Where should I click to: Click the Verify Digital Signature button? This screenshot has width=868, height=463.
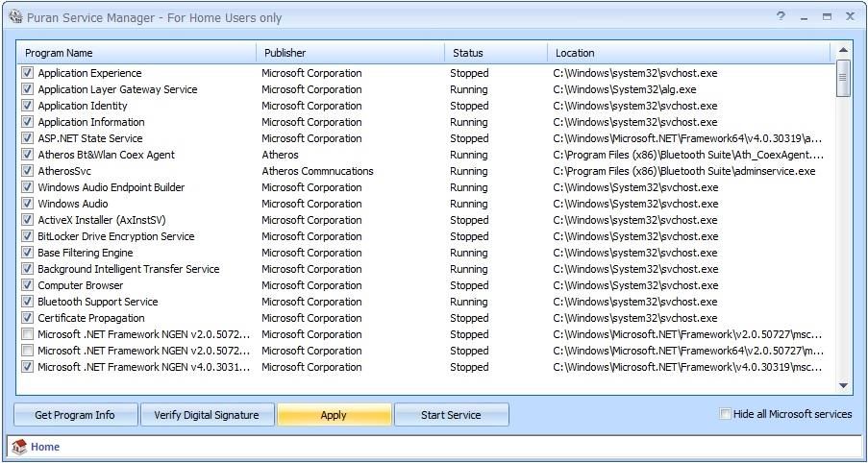pyautogui.click(x=207, y=415)
